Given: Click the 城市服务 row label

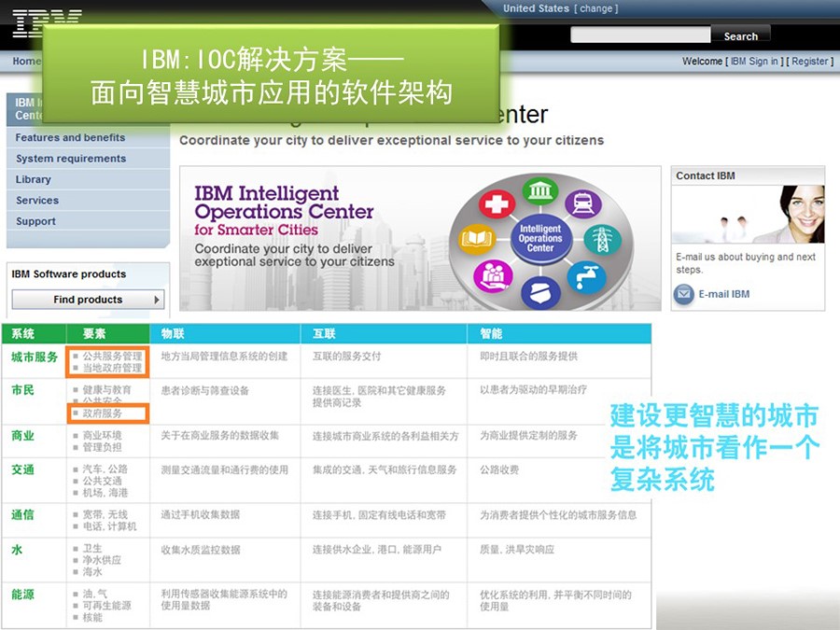Looking at the screenshot, I should click(x=35, y=357).
